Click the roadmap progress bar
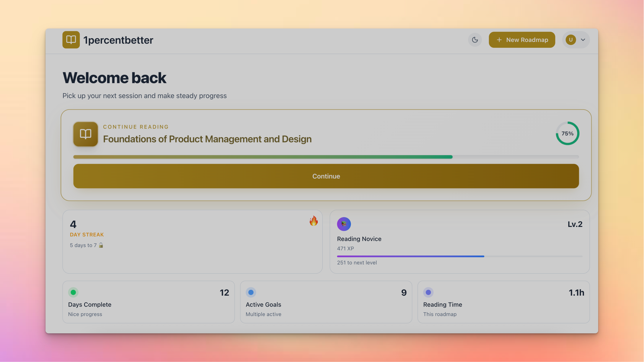The width and height of the screenshot is (644, 362). (326, 157)
